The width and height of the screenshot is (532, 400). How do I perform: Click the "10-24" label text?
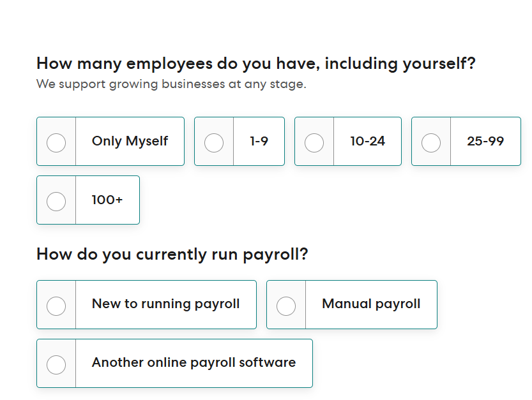point(367,141)
